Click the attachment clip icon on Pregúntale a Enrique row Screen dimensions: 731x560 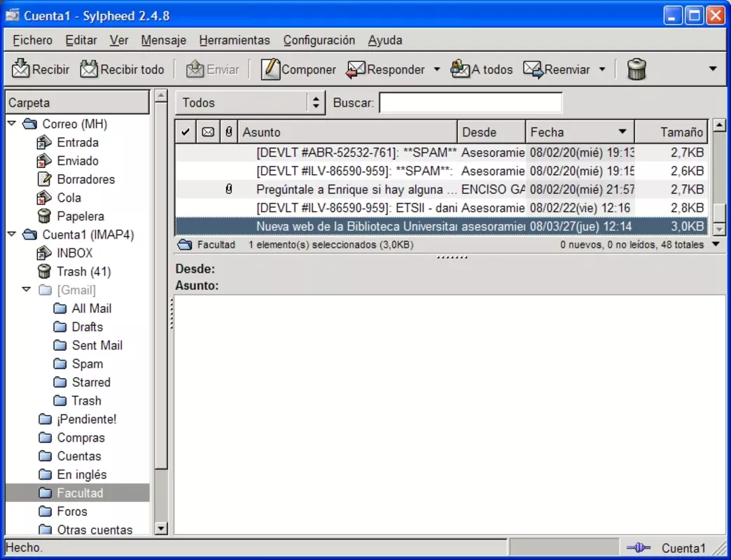point(228,189)
